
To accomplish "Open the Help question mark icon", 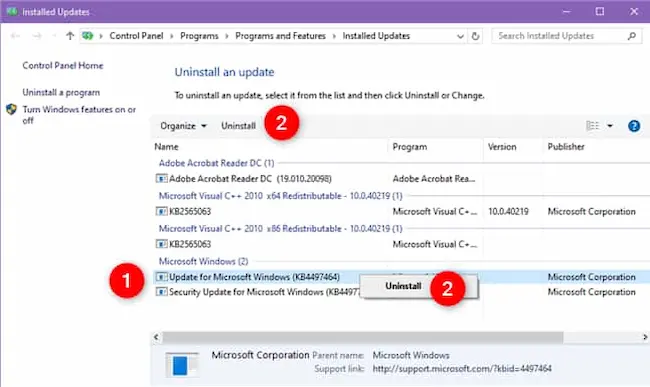I will coord(633,126).
